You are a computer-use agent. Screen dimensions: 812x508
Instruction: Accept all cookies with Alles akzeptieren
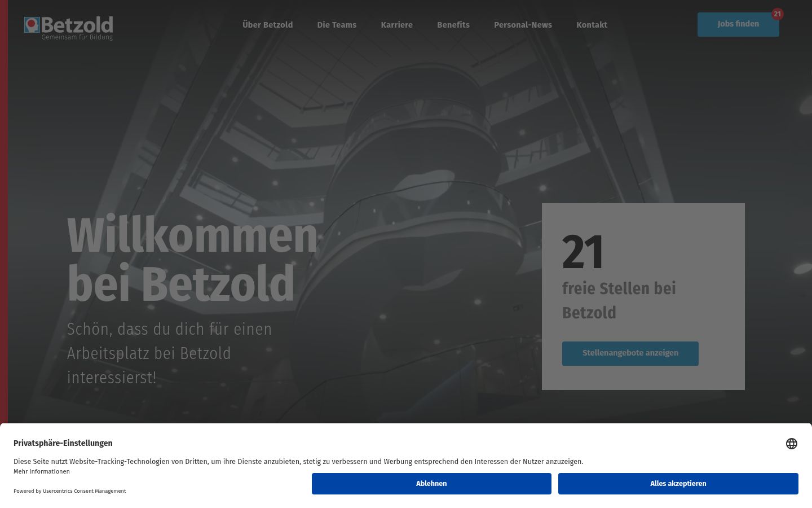click(678, 484)
